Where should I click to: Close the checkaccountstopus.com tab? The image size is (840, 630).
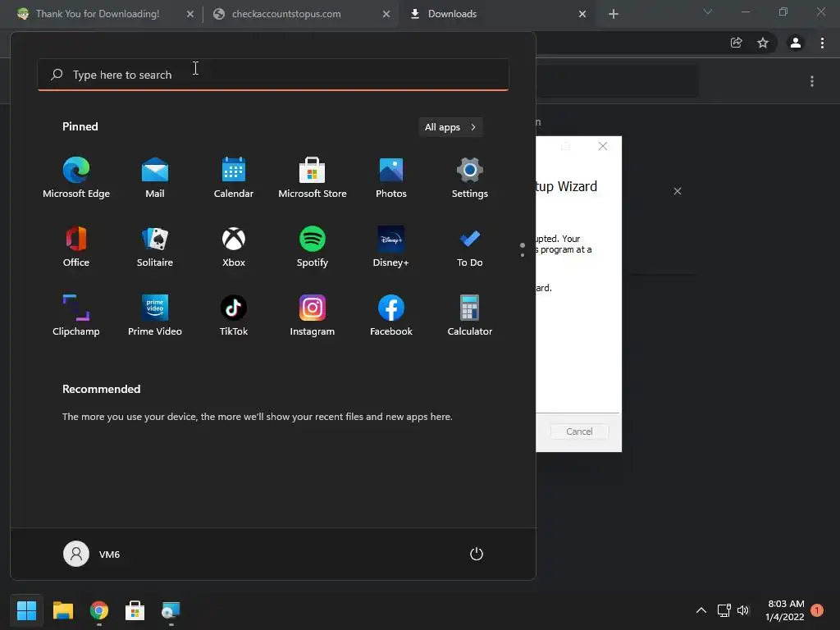click(386, 14)
